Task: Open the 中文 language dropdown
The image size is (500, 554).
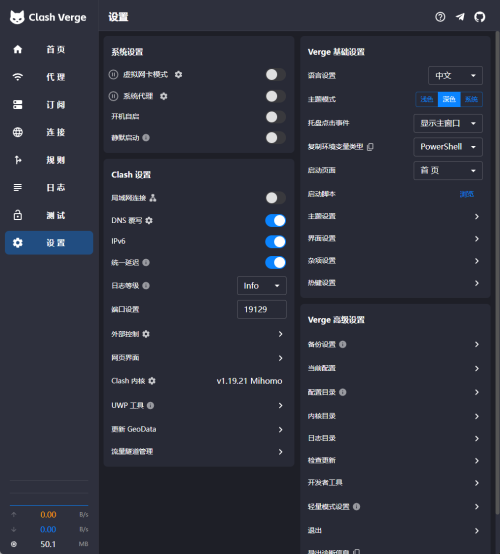Action: 455,76
